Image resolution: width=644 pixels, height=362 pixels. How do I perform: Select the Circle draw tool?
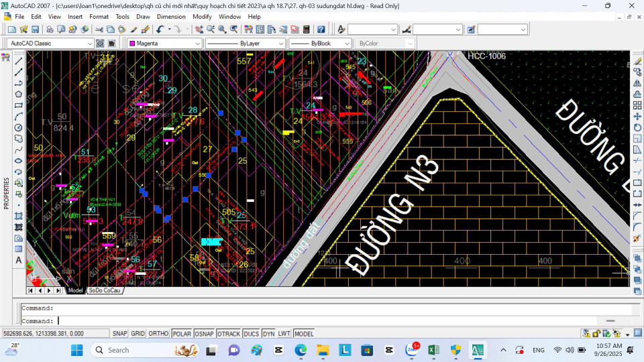[19, 127]
